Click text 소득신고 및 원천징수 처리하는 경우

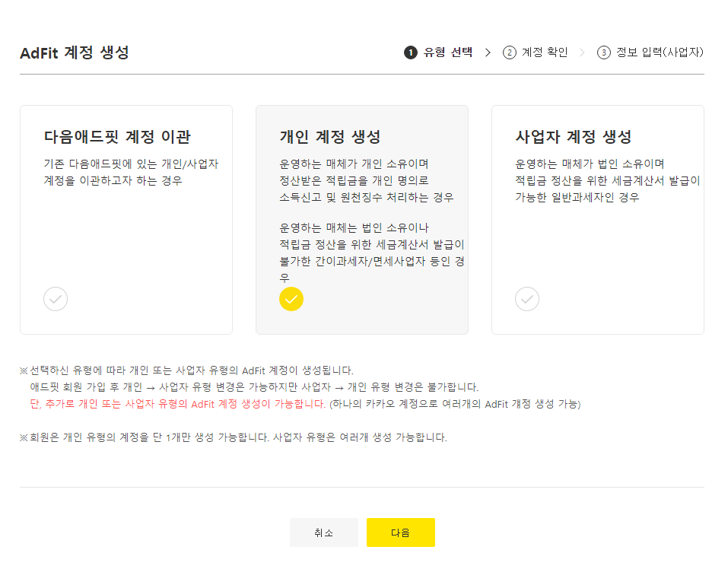coord(367,197)
